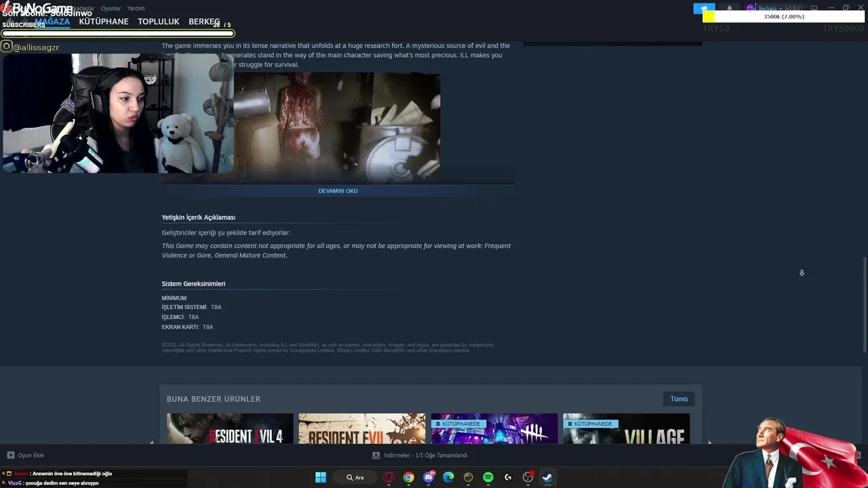Open Resident Evil 7 similar product card
The image size is (868, 488).
(362, 428)
